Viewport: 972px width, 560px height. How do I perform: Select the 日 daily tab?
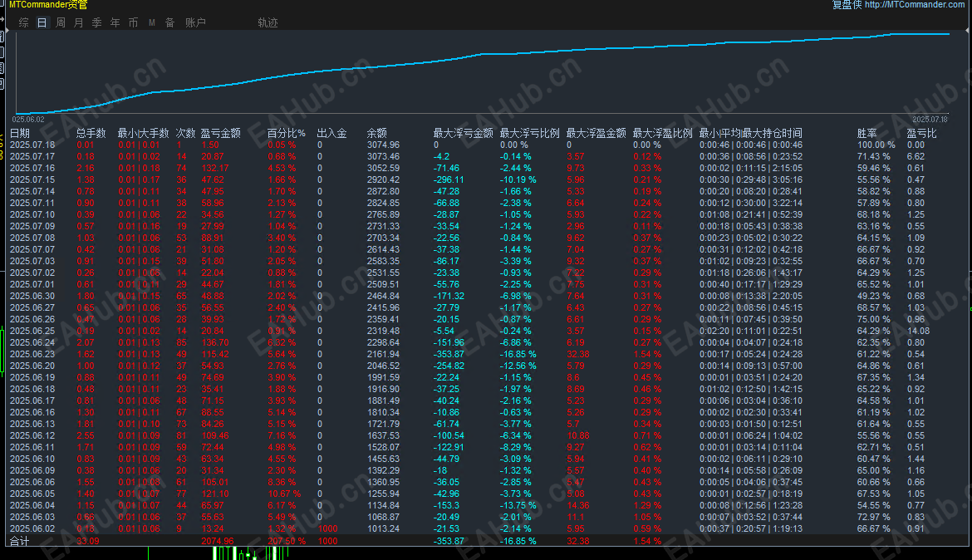tap(42, 22)
